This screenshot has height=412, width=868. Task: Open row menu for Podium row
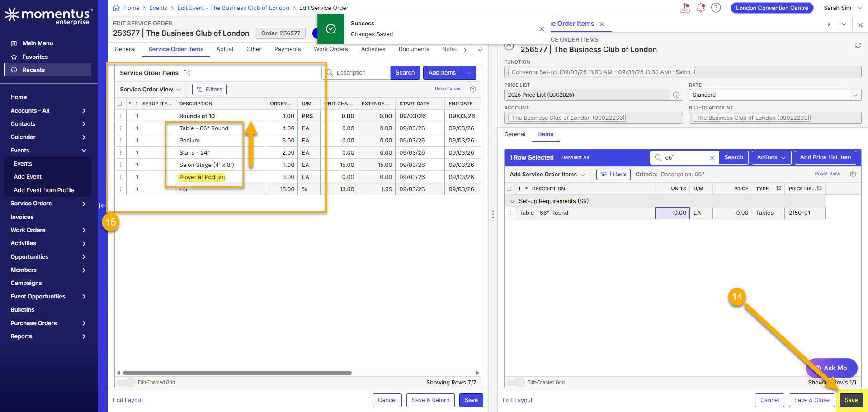tap(121, 141)
